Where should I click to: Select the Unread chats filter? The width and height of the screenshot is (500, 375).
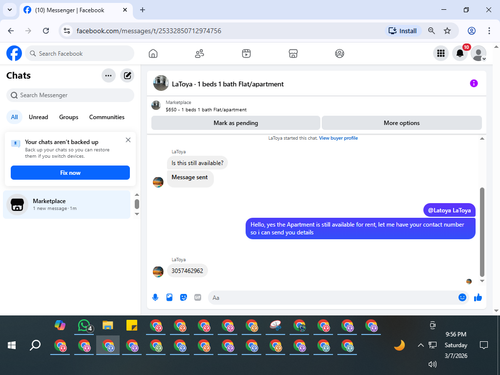coord(38,117)
